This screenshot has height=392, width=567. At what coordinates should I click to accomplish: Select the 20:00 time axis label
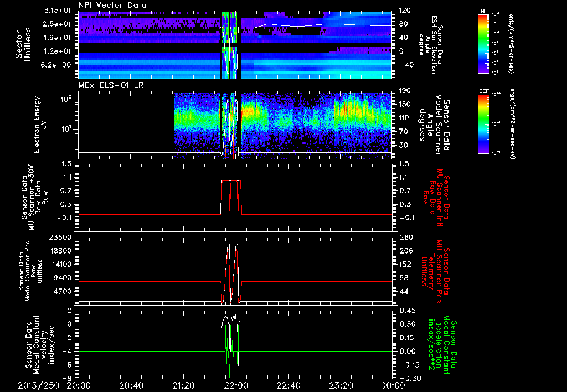pos(79,385)
